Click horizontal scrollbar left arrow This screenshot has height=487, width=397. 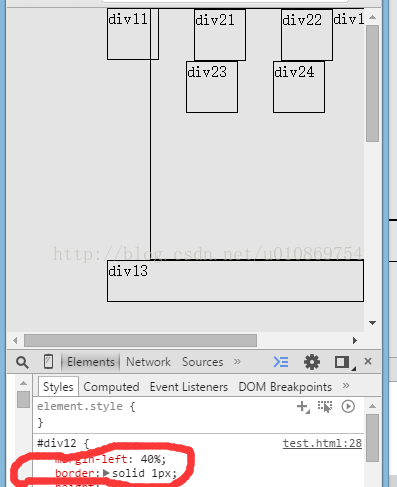pos(15,341)
